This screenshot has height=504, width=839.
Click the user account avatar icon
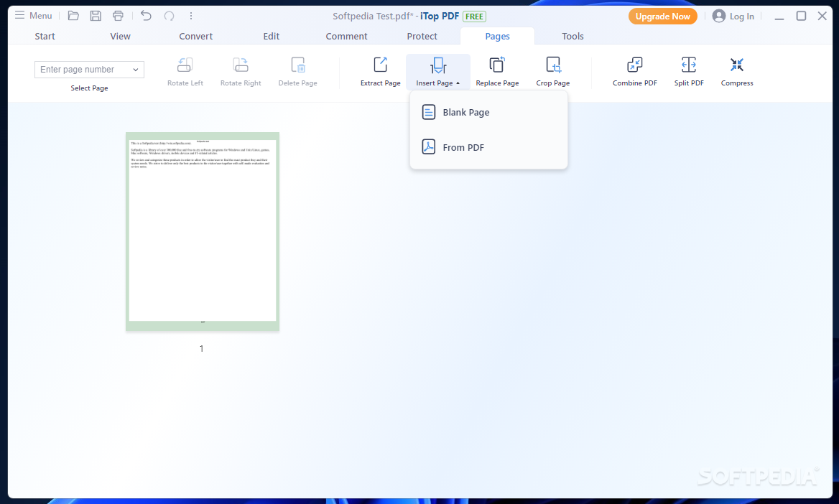pos(718,16)
